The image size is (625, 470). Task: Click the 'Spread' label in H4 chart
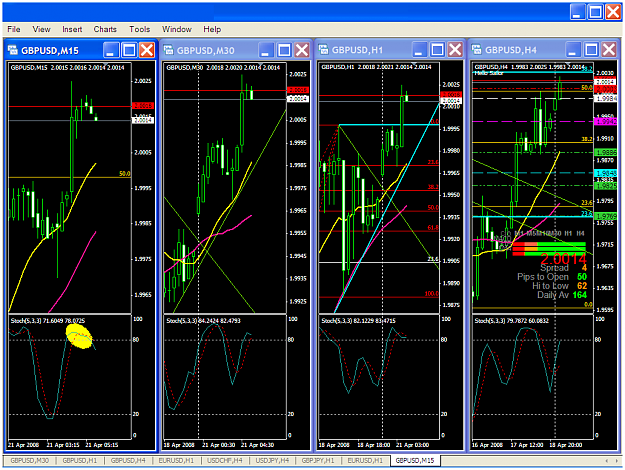pos(554,268)
